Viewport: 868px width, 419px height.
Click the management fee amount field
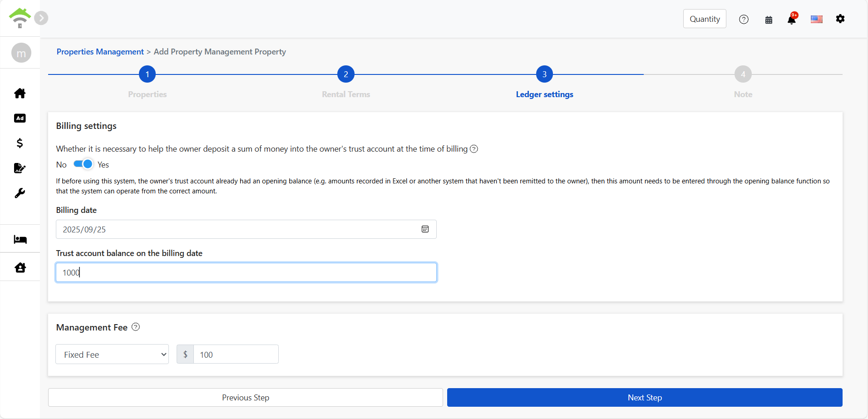coord(236,355)
